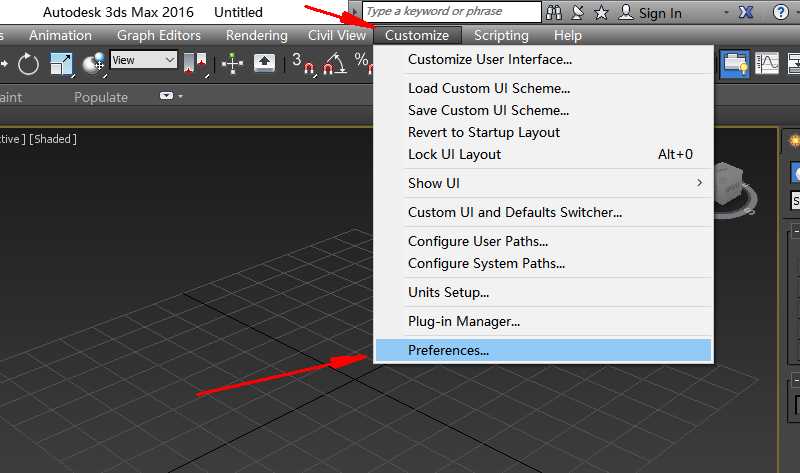Toggle Lock UI Layout option
Image resolution: width=800 pixels, height=473 pixels.
pyautogui.click(x=544, y=154)
